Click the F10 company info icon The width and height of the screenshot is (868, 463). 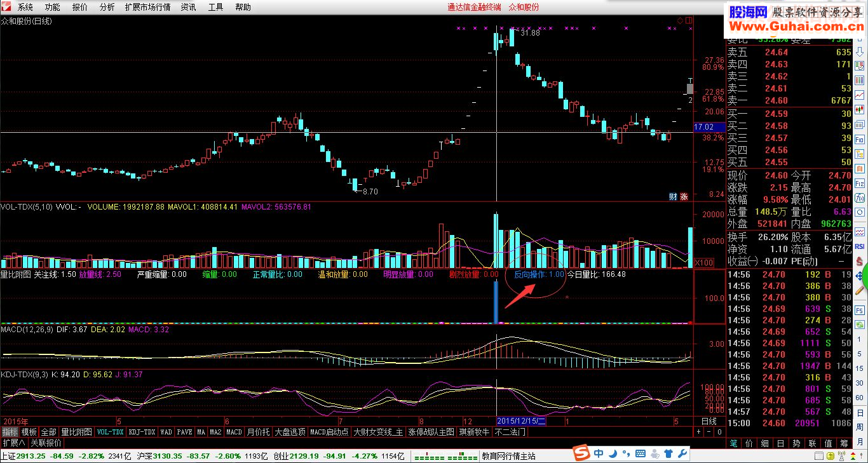(859, 139)
